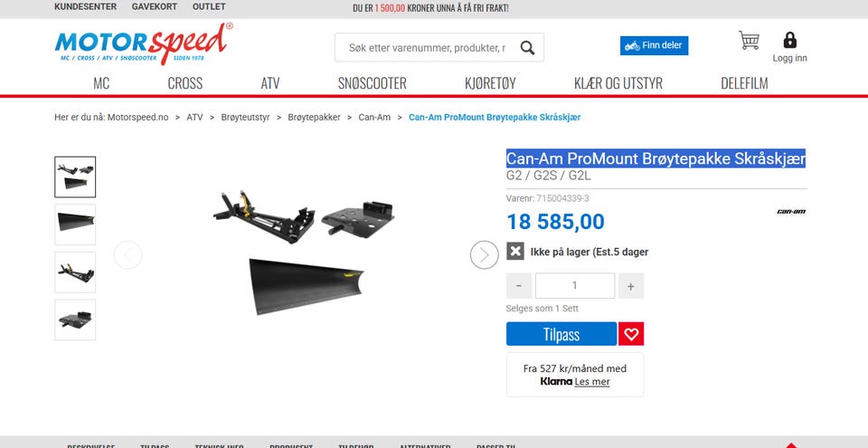Open Klarna Les mer link
This screenshot has width=868, height=448.
tap(592, 381)
